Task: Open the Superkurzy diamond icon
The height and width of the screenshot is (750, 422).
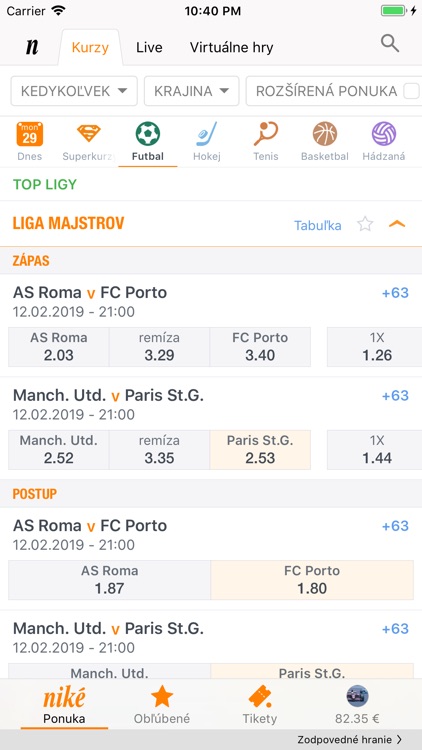Action: pyautogui.click(x=89, y=133)
